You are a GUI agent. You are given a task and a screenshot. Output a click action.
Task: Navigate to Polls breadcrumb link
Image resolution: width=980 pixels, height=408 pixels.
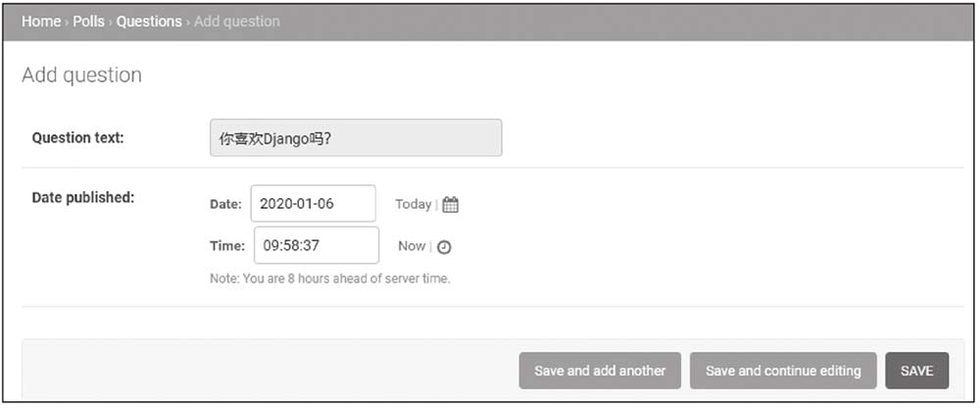[88, 22]
